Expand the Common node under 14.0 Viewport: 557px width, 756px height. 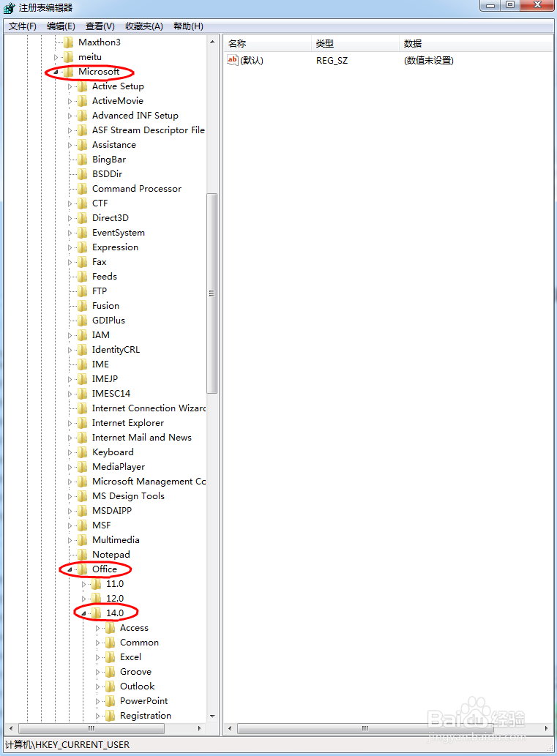[98, 643]
